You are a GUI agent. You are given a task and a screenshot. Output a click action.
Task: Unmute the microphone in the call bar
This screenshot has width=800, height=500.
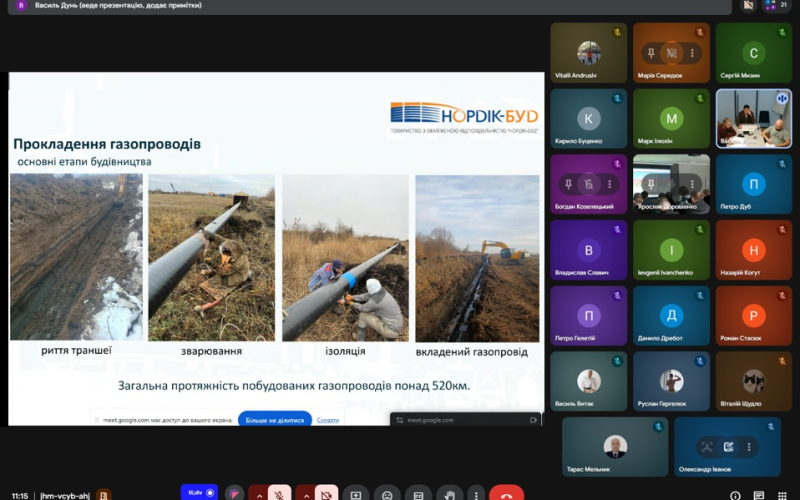click(280, 494)
